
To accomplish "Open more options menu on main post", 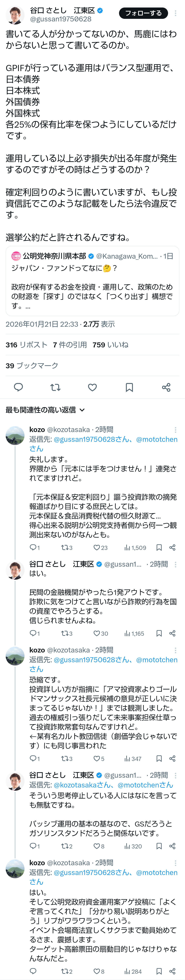I will [175, 13].
